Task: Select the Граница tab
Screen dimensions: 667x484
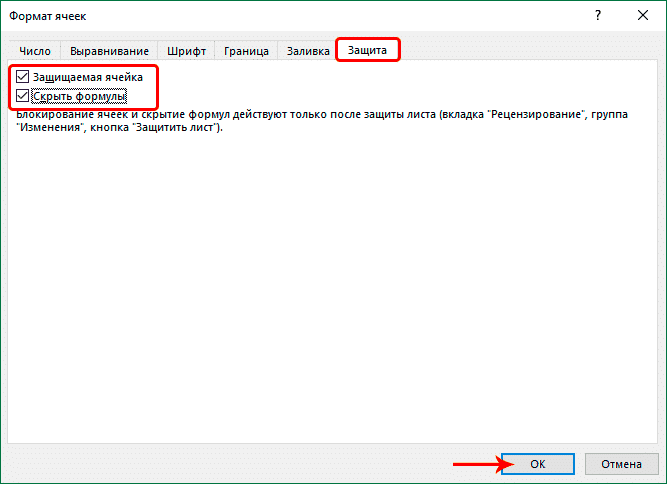Action: pyautogui.click(x=246, y=51)
